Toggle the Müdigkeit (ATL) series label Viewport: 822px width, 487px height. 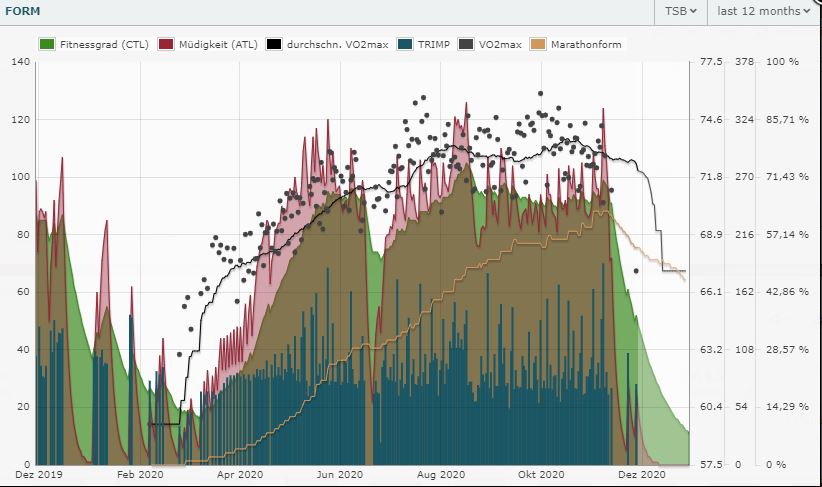[x=219, y=44]
